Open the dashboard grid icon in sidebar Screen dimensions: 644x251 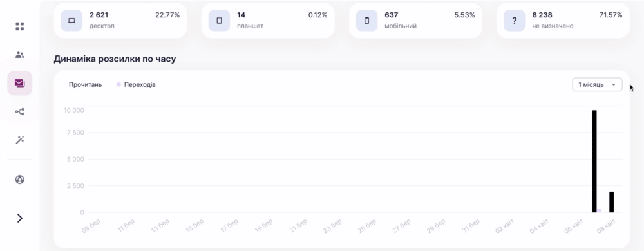pyautogui.click(x=20, y=26)
